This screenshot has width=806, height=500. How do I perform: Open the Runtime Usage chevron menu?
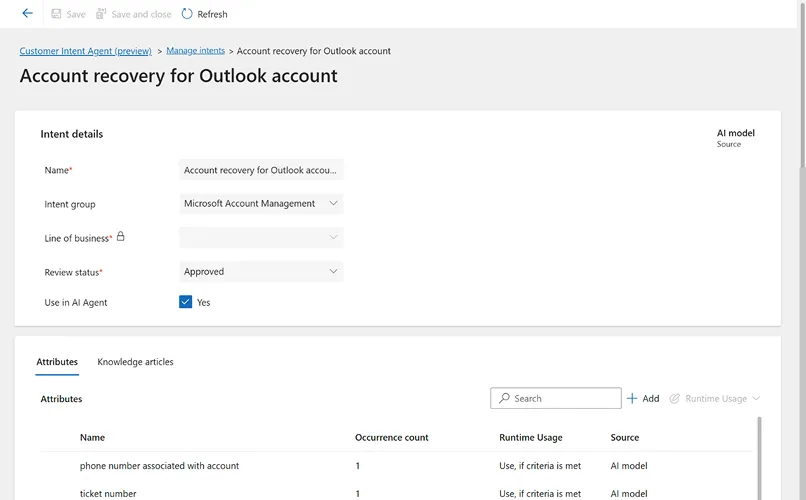point(756,398)
